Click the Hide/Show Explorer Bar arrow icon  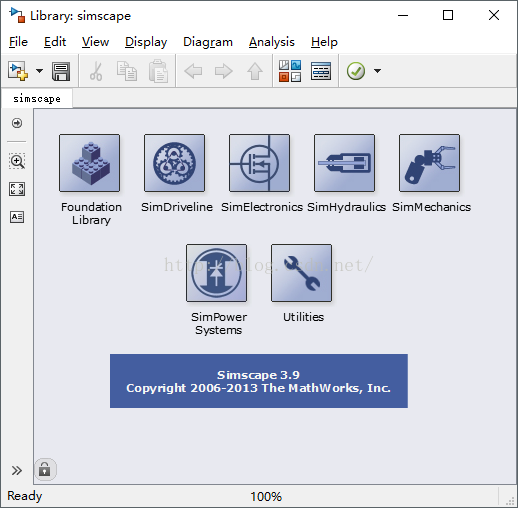pyautogui.click(x=17, y=123)
